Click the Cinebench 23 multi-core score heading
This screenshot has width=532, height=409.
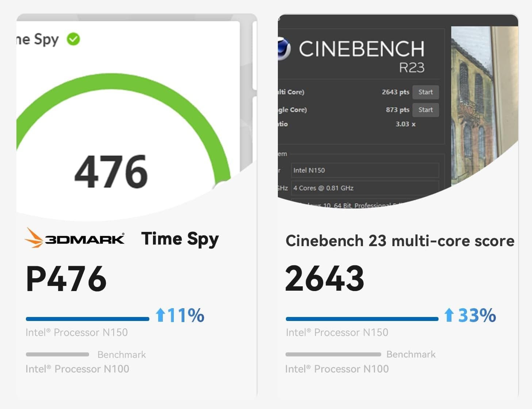pos(400,241)
